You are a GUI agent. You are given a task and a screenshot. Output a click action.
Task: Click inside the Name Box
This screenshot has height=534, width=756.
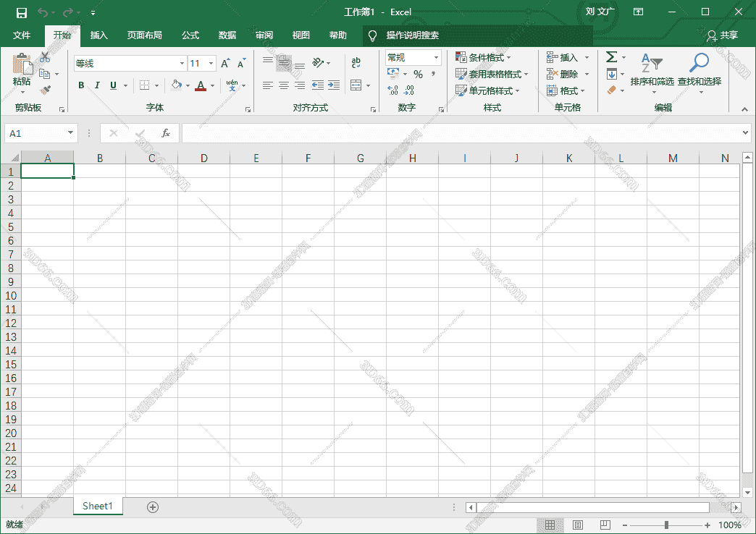(36, 132)
